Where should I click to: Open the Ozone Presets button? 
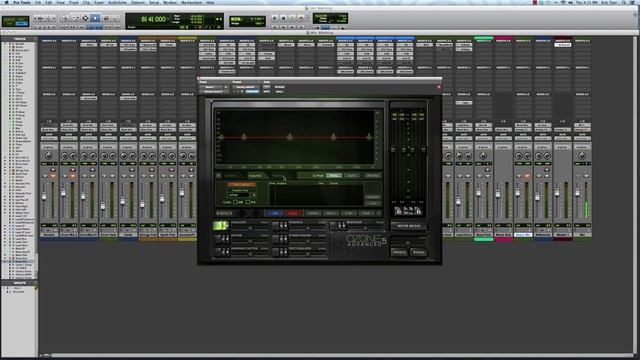click(x=399, y=252)
